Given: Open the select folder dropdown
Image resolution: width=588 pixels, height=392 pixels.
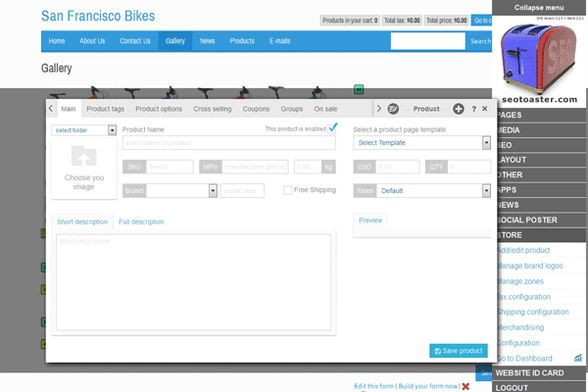Looking at the screenshot, I should coord(84,129).
